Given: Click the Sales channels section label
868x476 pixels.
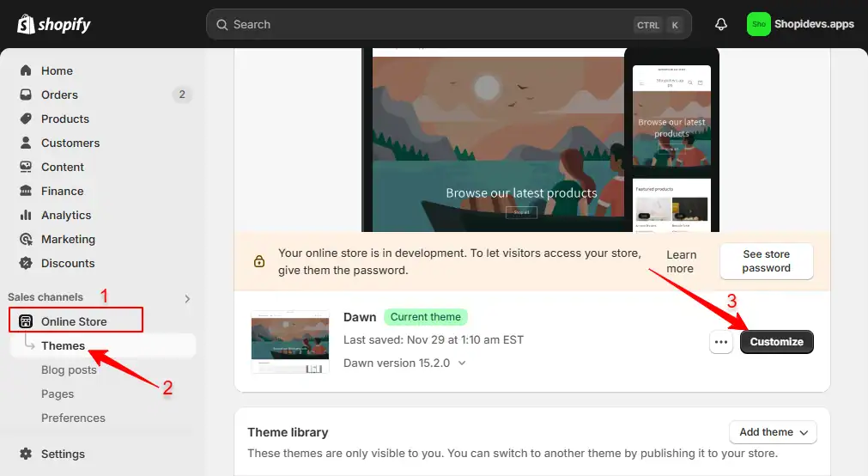Looking at the screenshot, I should [x=46, y=297].
